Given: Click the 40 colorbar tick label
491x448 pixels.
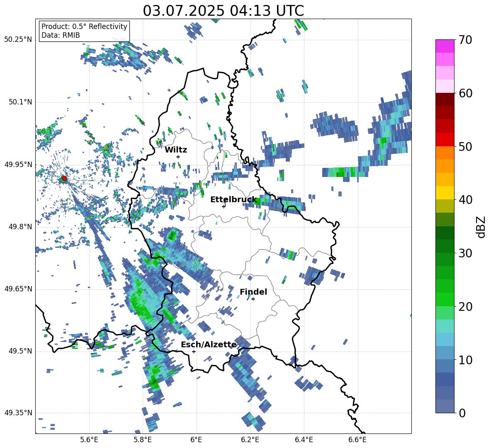Looking at the screenshot, I should click(465, 200).
